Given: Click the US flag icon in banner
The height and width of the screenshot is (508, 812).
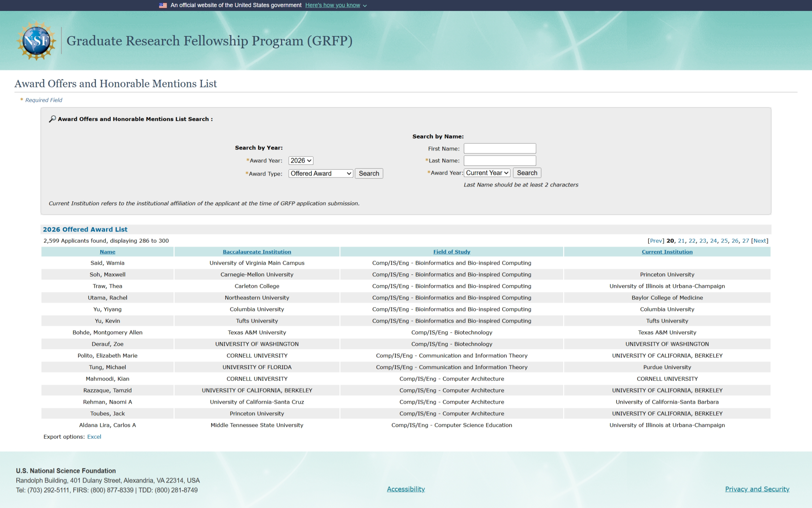Looking at the screenshot, I should pos(163,5).
